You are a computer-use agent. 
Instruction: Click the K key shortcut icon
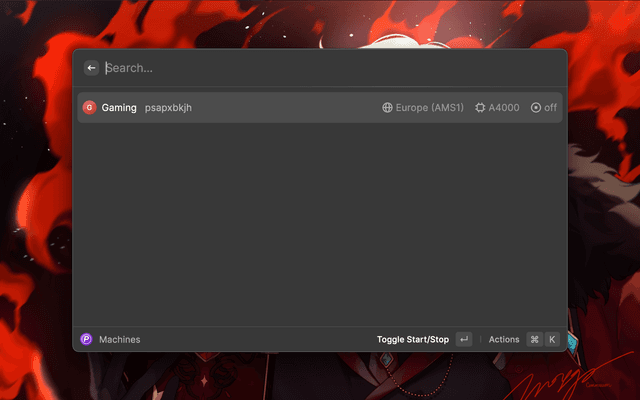[x=552, y=339]
